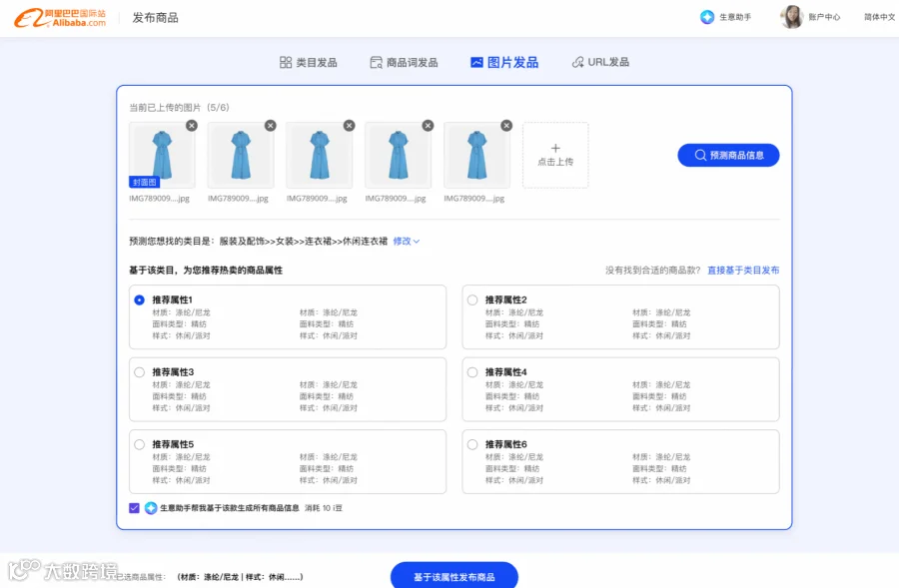Open the 生意助手 assistant icon

coord(707,17)
